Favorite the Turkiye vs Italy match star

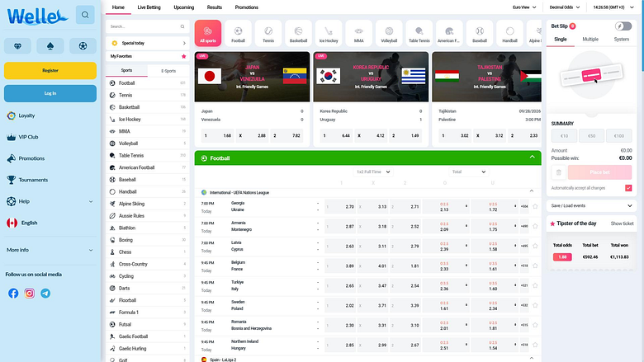535,285
